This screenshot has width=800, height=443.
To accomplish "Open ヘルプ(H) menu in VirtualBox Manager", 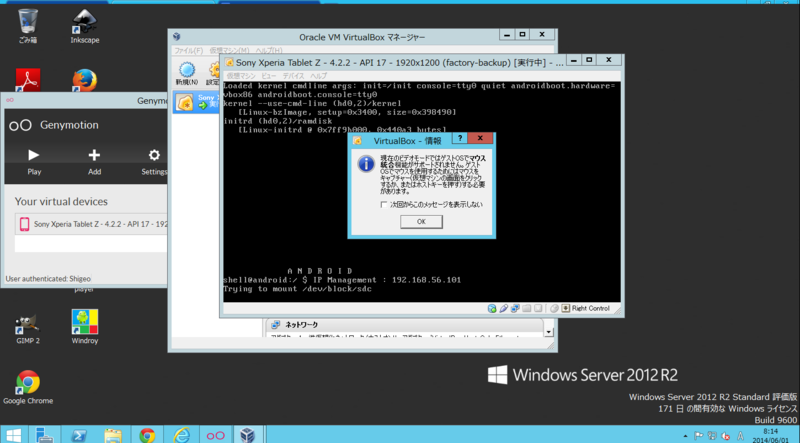I will click(x=268, y=51).
